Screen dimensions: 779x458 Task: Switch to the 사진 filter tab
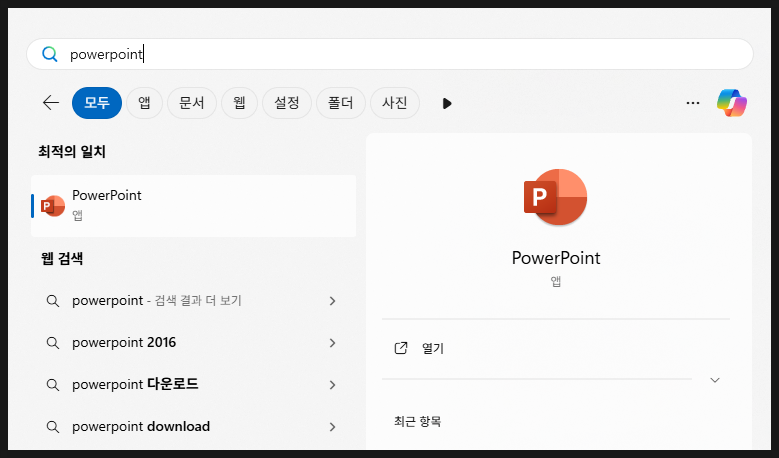coord(395,103)
